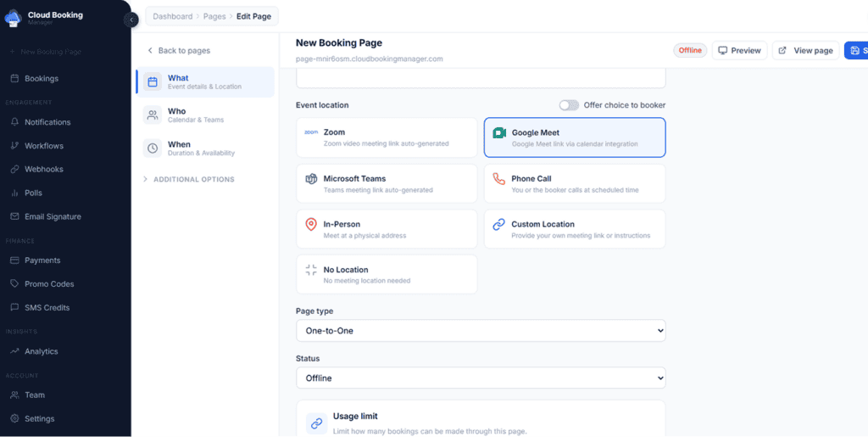Click the Zoom logo icon
Image resolution: width=868 pixels, height=437 pixels.
tap(311, 133)
